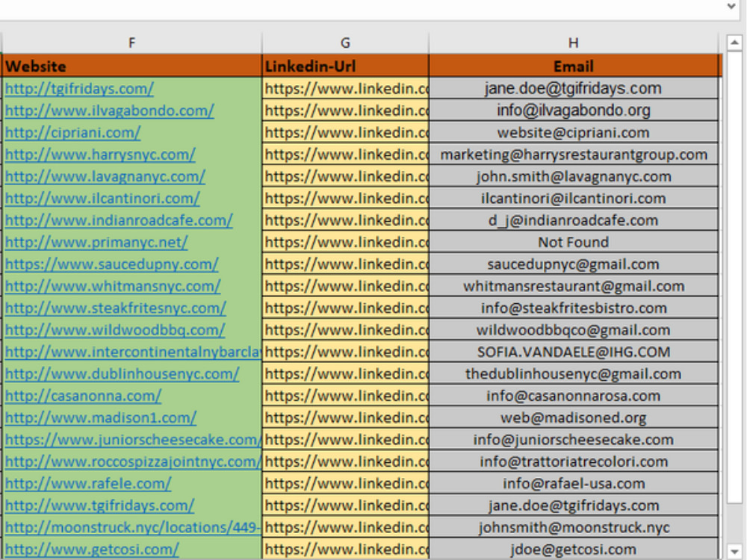The height and width of the screenshot is (560, 747).
Task: Open the moonstruck.nyc locations link
Action: pos(133,526)
